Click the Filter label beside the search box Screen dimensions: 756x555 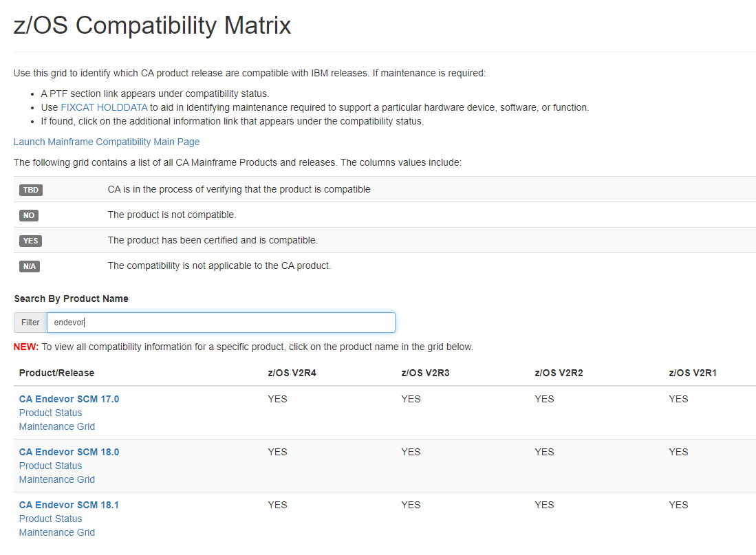(30, 323)
